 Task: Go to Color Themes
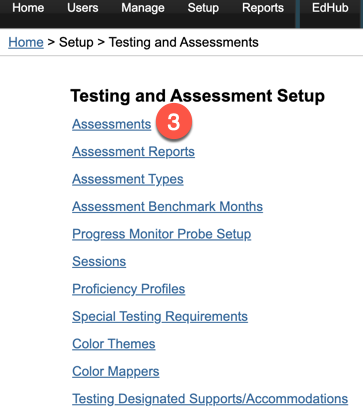coord(114,344)
